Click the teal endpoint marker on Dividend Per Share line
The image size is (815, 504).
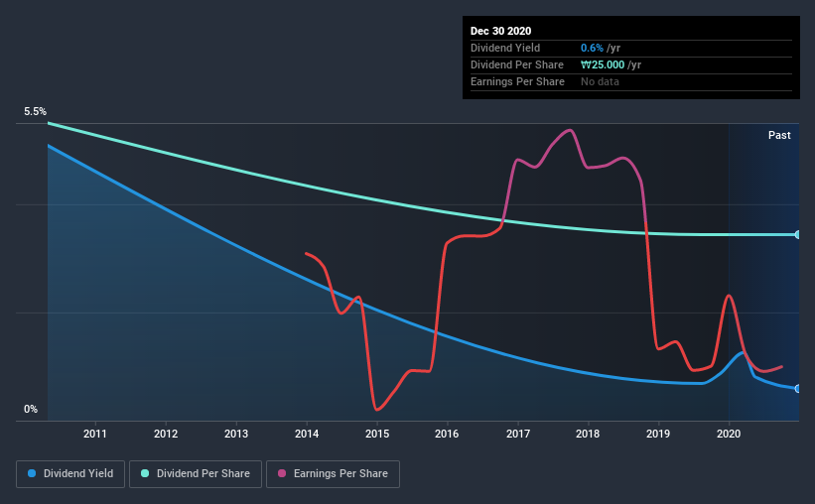click(x=798, y=235)
